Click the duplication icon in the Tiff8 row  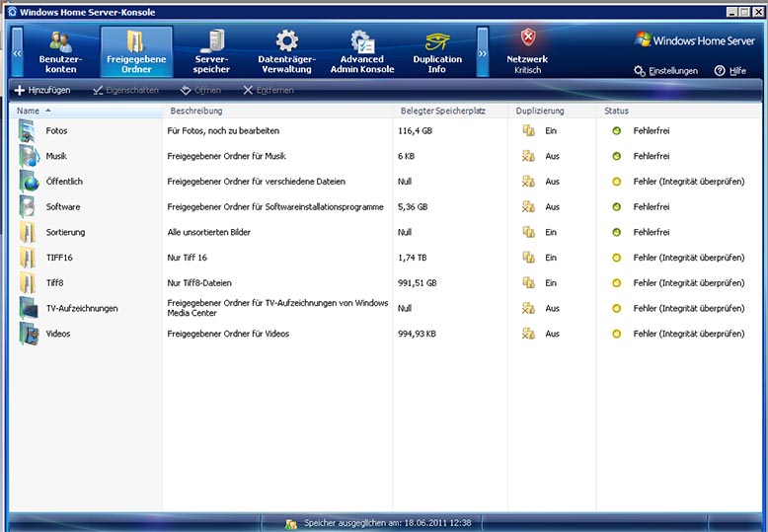point(528,283)
